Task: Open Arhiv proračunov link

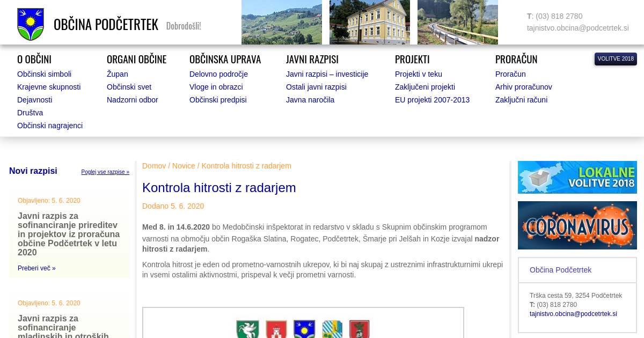Action: coord(523,87)
